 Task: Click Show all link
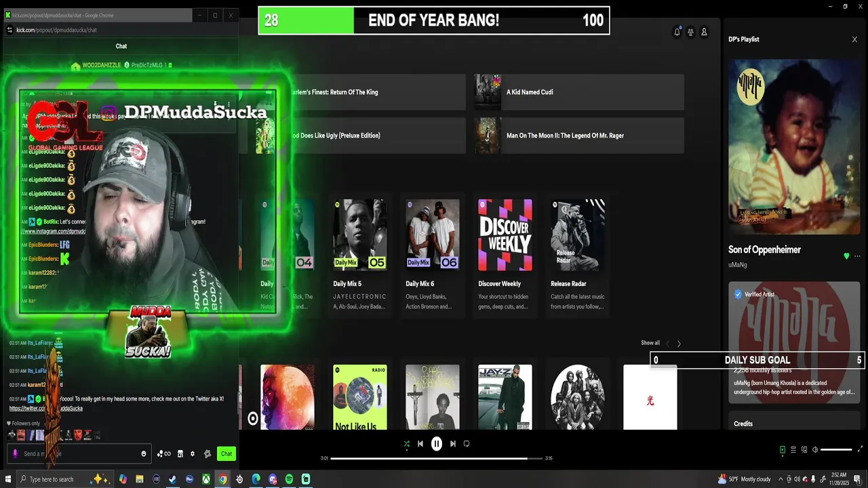(x=650, y=343)
